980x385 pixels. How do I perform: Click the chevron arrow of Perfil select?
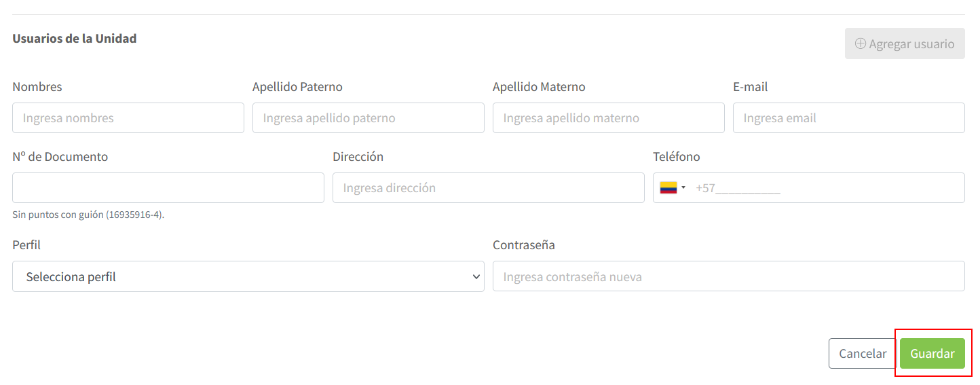[x=475, y=277]
